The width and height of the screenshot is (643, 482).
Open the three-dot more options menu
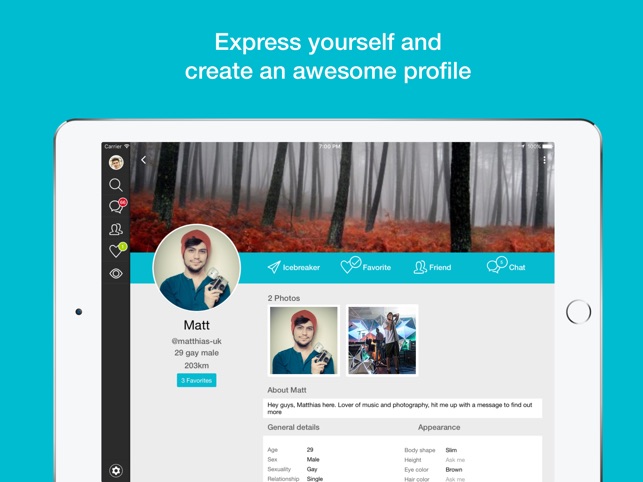[x=544, y=160]
